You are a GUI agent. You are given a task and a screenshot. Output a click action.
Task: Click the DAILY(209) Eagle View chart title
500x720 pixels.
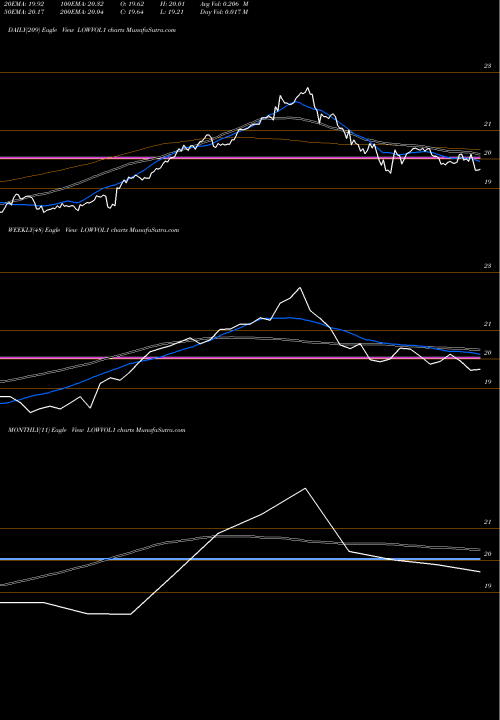92,30
